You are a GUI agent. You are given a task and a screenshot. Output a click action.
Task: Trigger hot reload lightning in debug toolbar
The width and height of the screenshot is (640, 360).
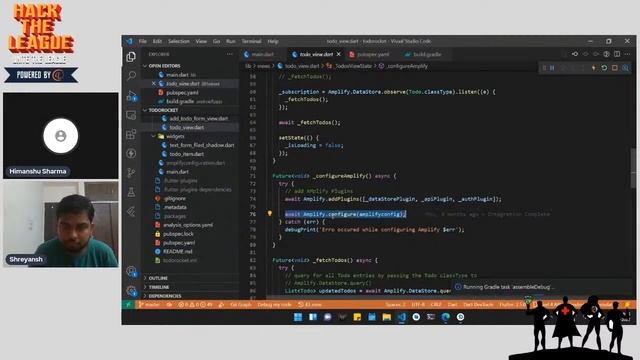coord(593,68)
